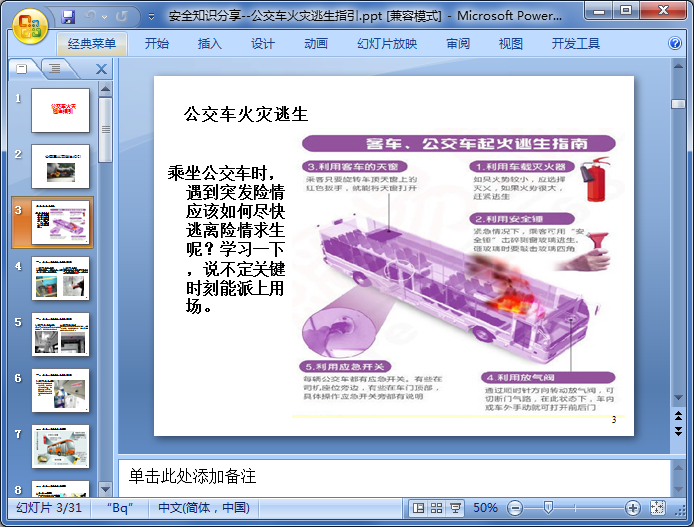This screenshot has width=694, height=527.
Task: Switch to the 开始 ribbon tab
Action: (x=157, y=43)
